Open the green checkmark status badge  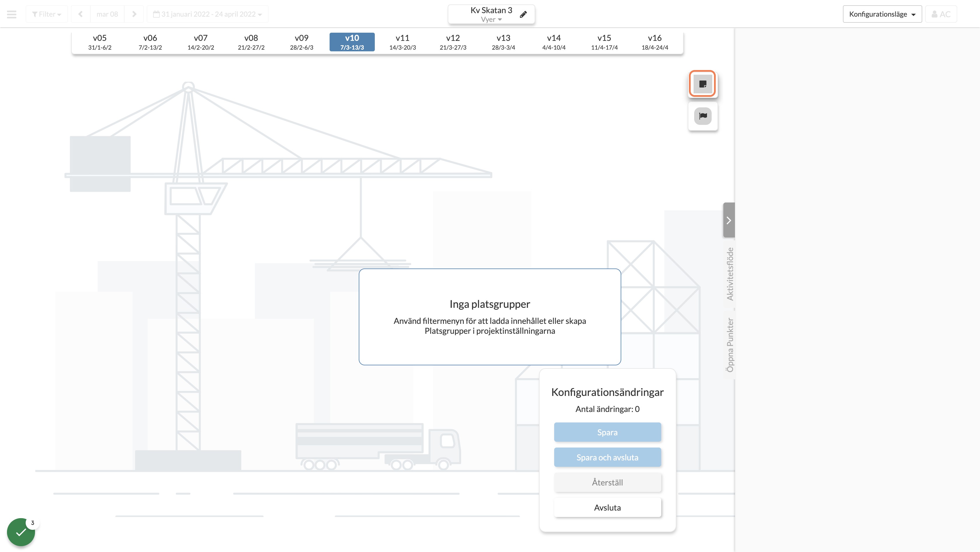[21, 532]
